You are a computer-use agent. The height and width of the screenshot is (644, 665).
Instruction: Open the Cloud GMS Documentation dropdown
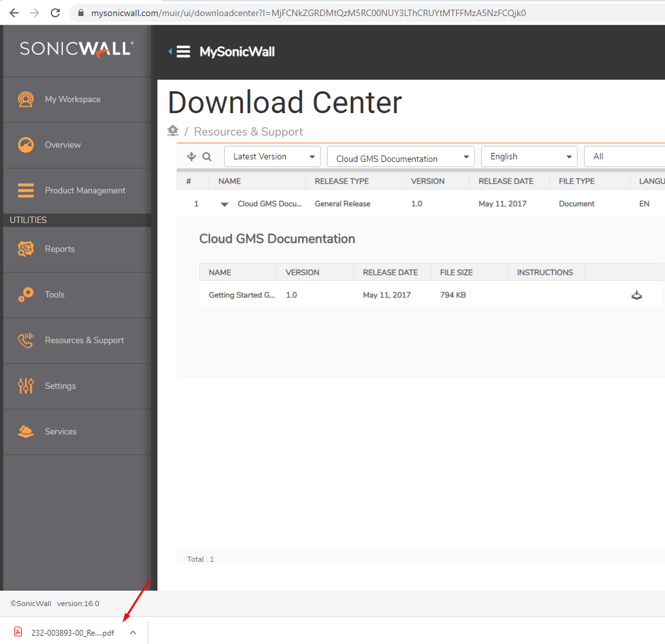click(x=400, y=156)
